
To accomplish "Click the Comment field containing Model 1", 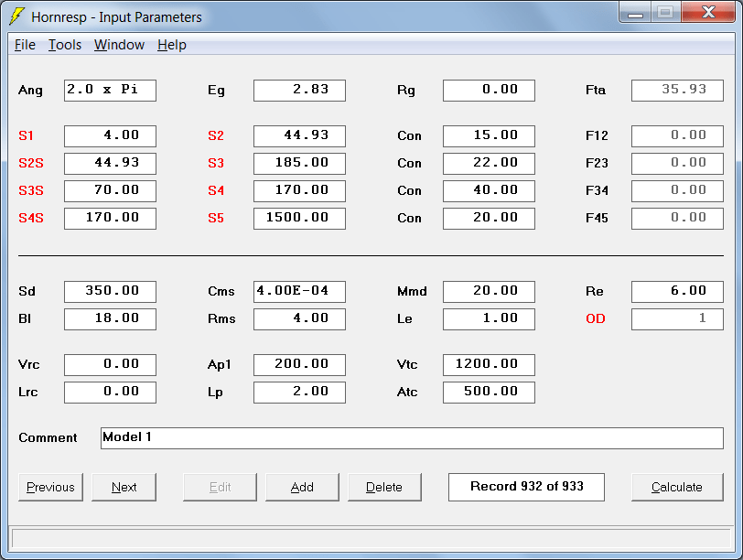I will pyautogui.click(x=412, y=437).
